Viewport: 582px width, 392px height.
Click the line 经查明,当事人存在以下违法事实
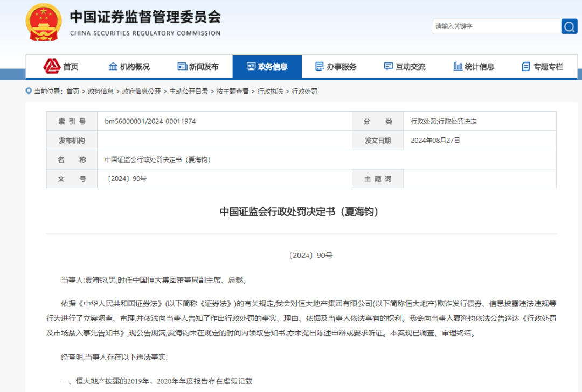click(x=114, y=357)
